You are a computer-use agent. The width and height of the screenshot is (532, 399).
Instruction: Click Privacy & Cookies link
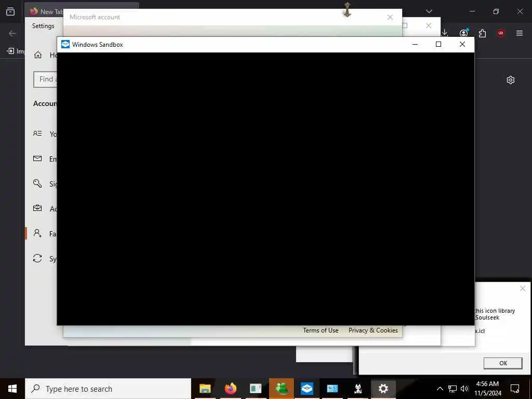[373, 330]
